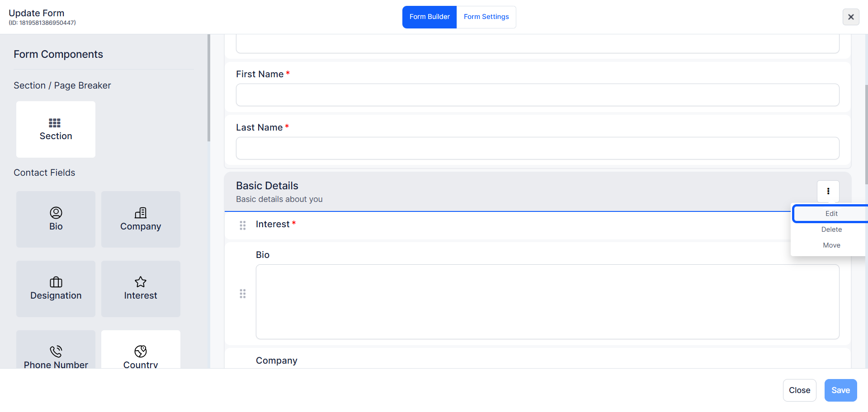Click the Interest field label
The height and width of the screenshot is (412, 868).
[273, 224]
